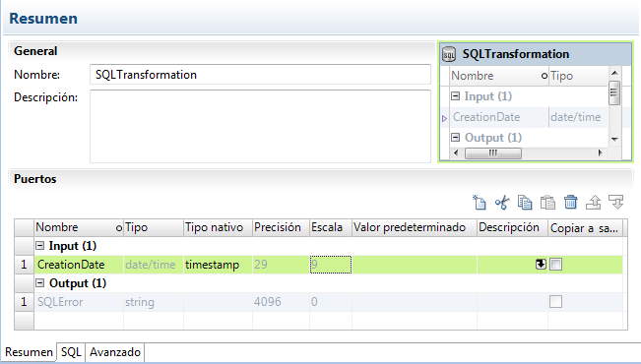
Task: Click the string type cell of SQLError
Action: tap(154, 302)
